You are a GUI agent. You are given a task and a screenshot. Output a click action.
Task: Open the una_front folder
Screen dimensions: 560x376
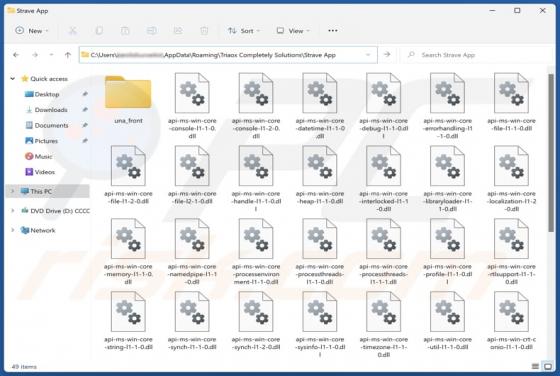[128, 99]
